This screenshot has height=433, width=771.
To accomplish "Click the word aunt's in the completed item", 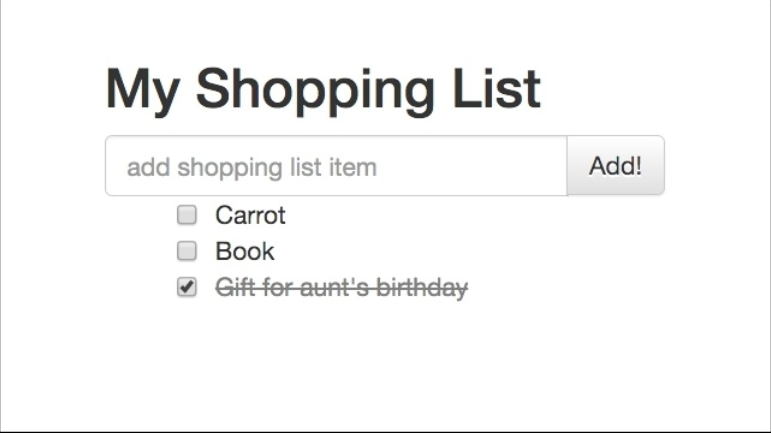I will pyautogui.click(x=339, y=288).
